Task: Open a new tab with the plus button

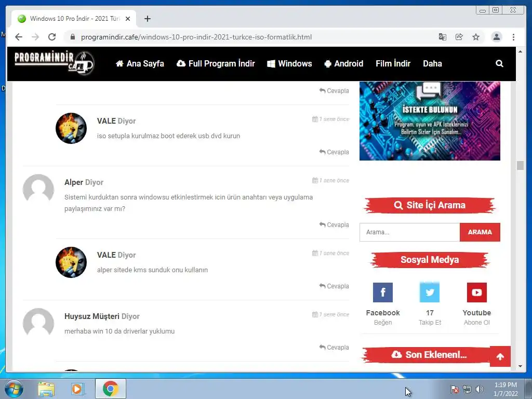Action: click(x=147, y=19)
